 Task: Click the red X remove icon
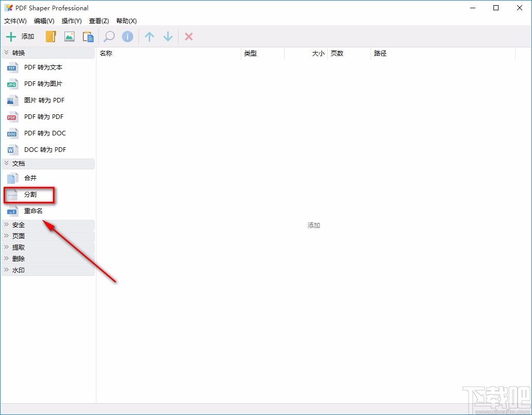click(189, 37)
